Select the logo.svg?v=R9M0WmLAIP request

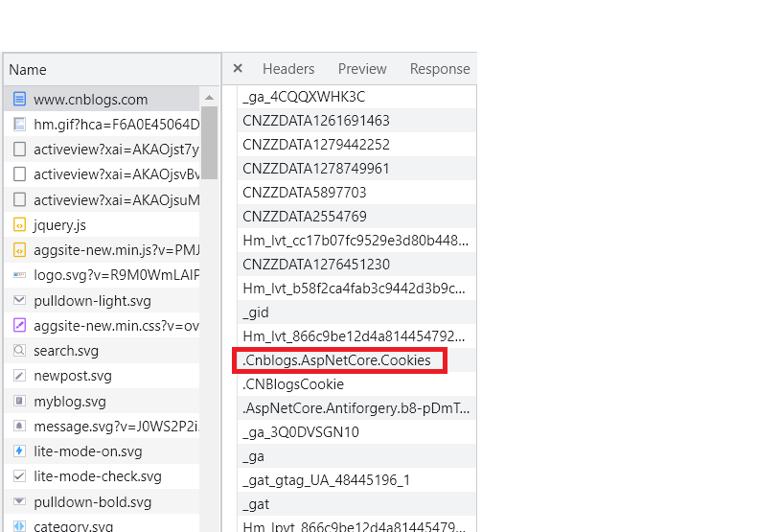(x=102, y=275)
